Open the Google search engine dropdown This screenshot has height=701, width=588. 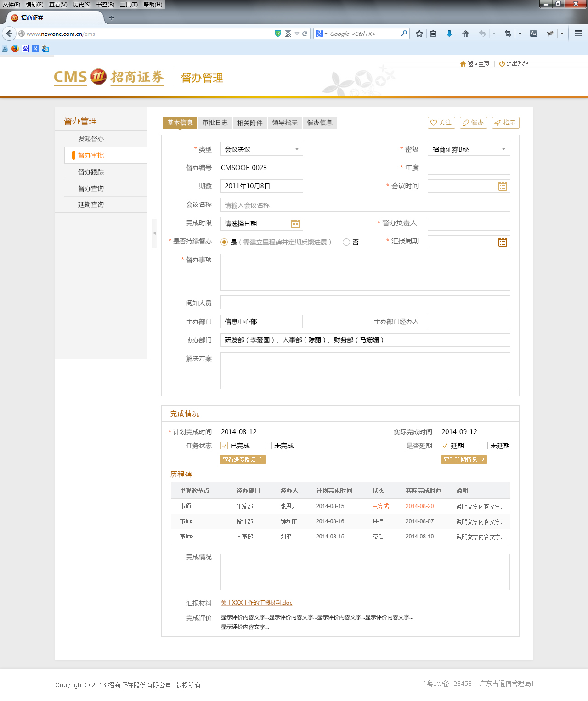[325, 34]
